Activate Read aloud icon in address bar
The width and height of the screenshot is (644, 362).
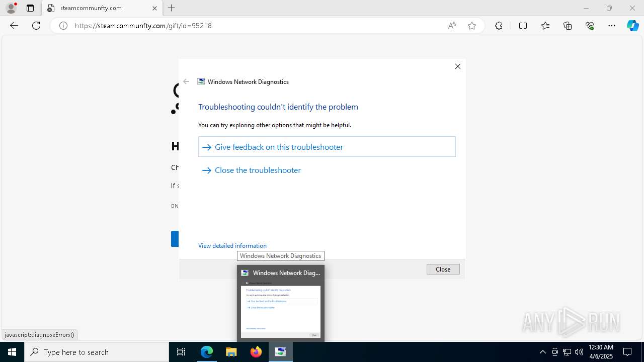coord(452,26)
